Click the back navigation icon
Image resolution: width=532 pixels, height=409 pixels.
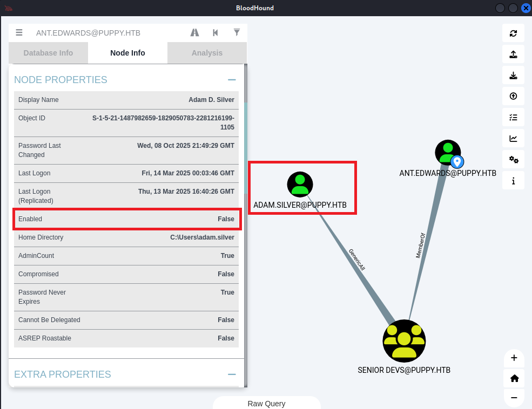point(216,32)
